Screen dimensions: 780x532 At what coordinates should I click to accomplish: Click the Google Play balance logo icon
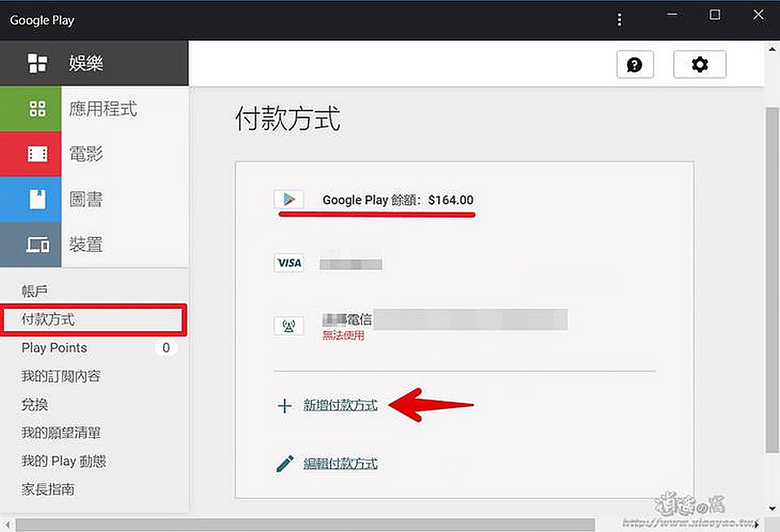pyautogui.click(x=288, y=199)
